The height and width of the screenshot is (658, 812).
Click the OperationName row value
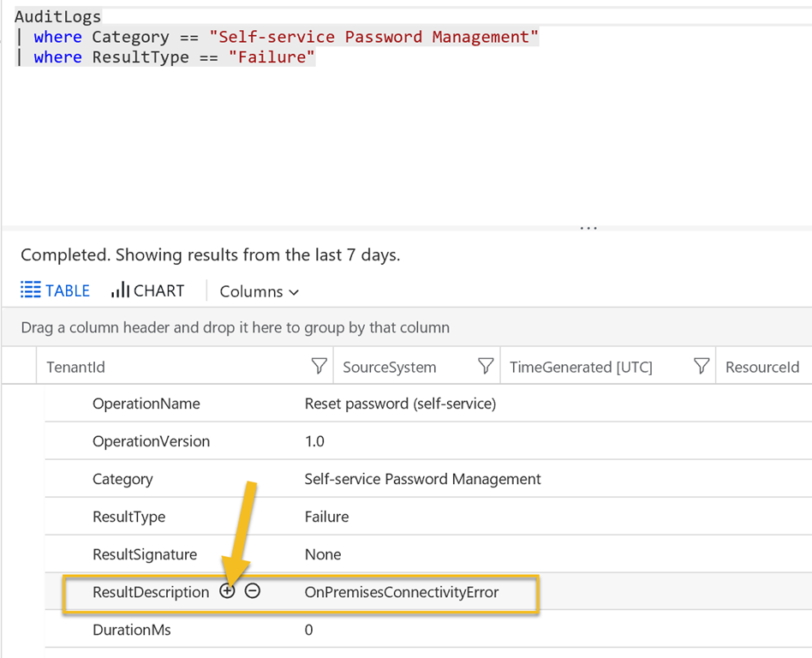[x=400, y=403]
